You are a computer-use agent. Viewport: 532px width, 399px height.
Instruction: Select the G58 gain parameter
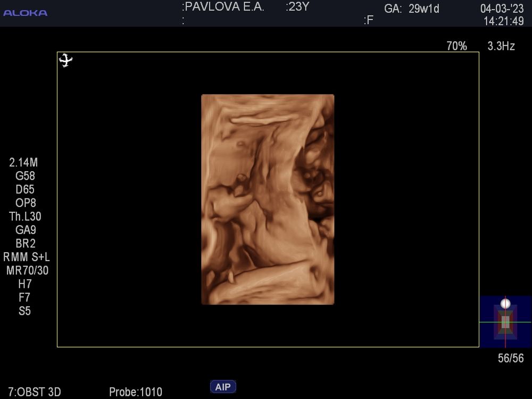click(25, 176)
